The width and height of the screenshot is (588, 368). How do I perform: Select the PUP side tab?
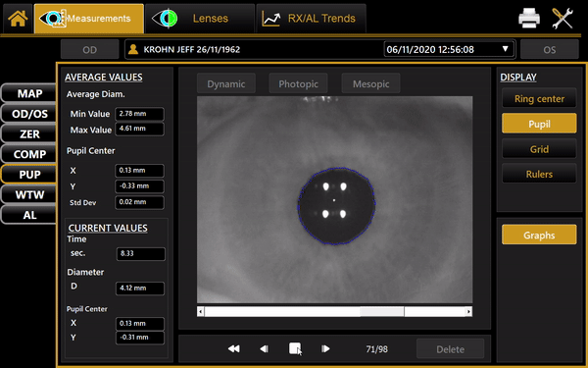[29, 175]
